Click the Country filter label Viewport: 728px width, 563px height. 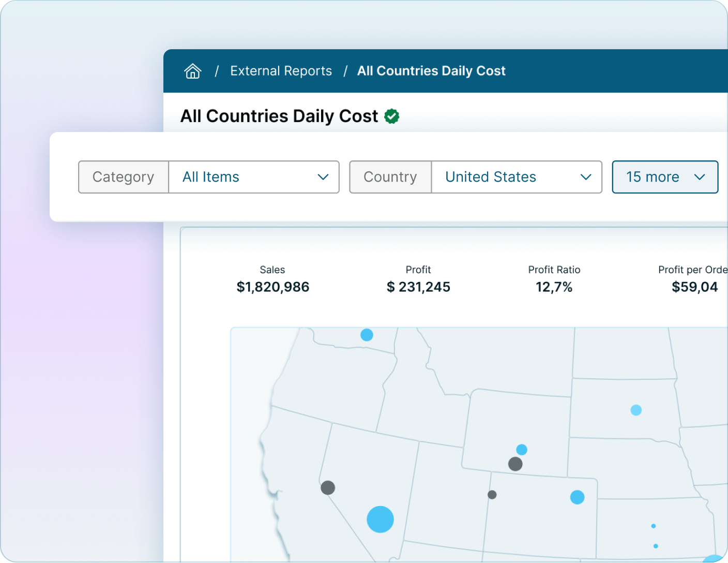click(390, 177)
